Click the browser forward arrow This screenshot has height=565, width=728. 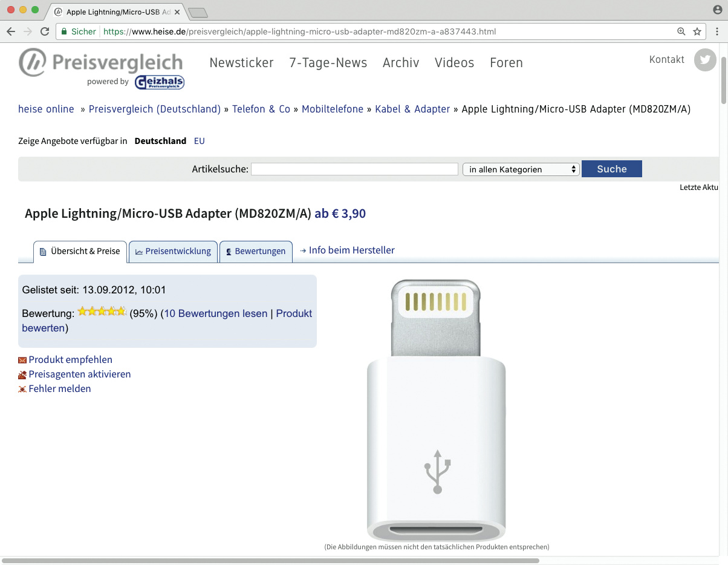coord(27,31)
